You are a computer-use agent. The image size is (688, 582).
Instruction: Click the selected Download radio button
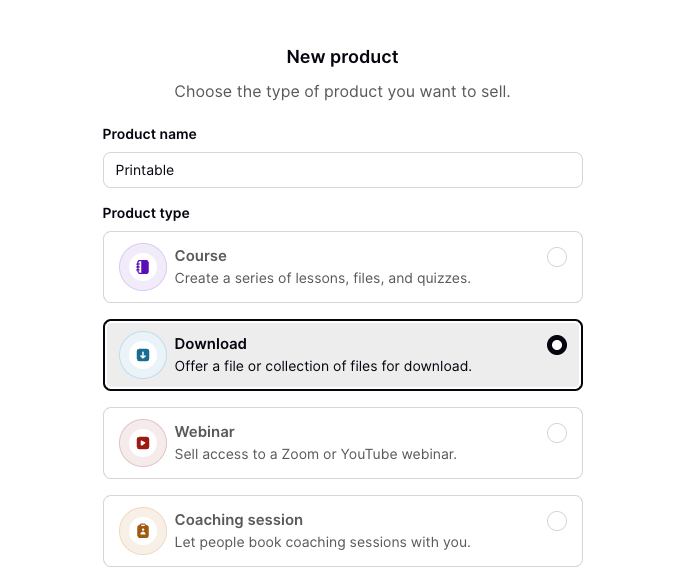coord(557,345)
